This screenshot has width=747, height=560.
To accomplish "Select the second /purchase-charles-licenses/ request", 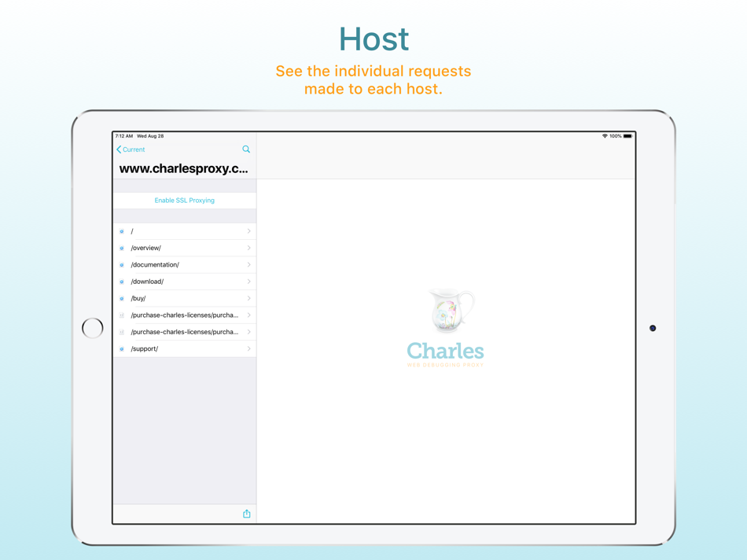I will coord(184,331).
